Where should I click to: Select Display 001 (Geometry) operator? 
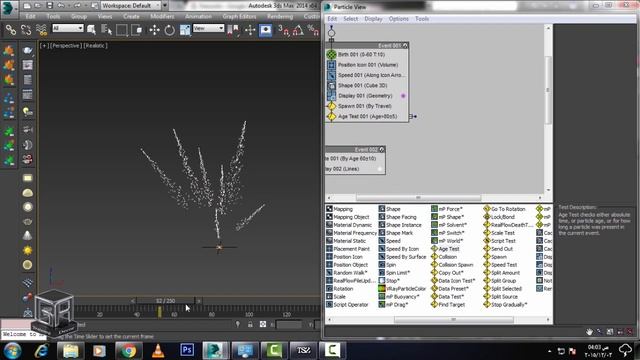coord(365,96)
